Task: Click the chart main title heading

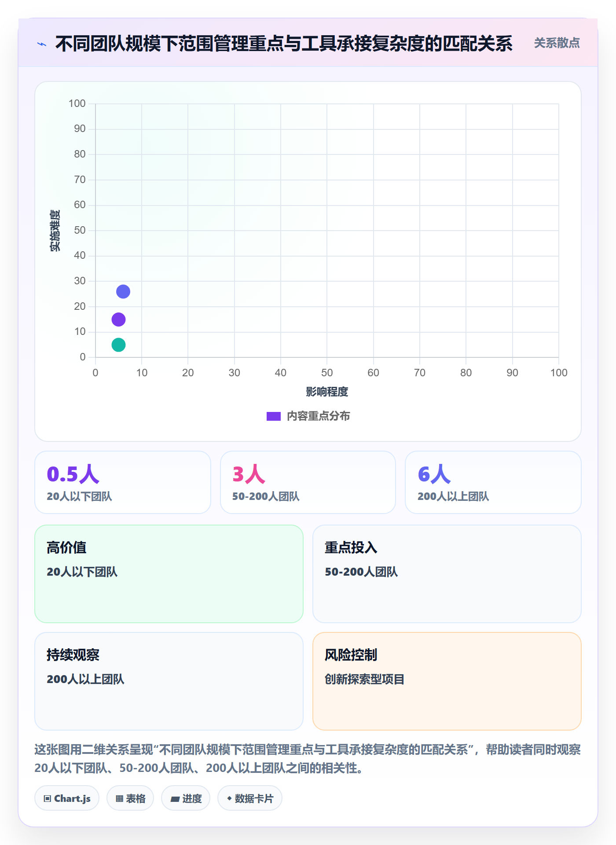Action: (284, 44)
